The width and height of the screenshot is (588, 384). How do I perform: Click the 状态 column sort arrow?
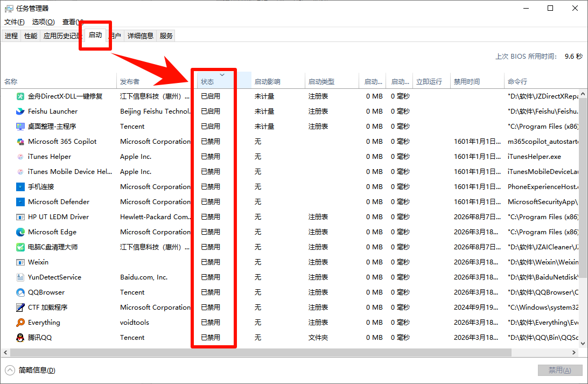pos(222,75)
